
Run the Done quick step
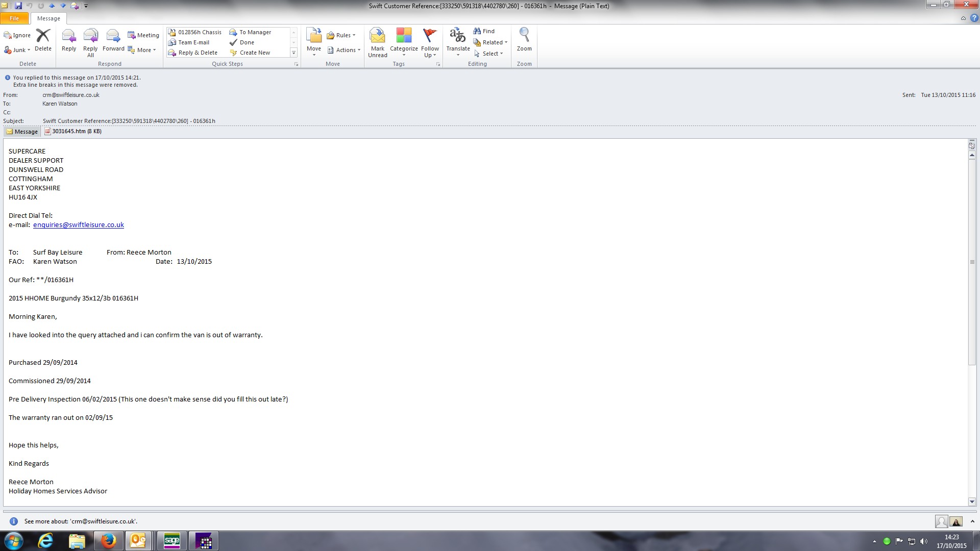click(247, 42)
